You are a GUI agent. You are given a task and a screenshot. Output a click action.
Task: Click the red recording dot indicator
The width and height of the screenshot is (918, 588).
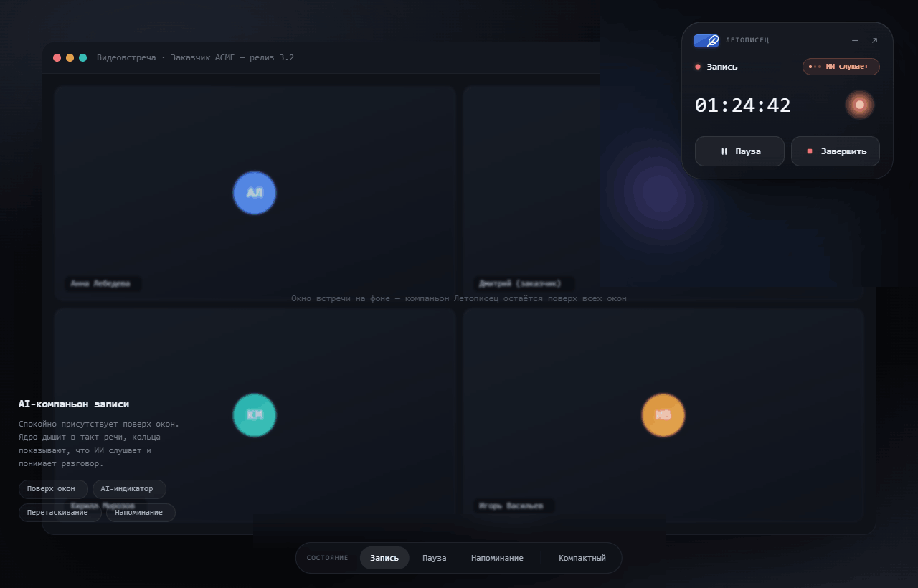point(698,67)
